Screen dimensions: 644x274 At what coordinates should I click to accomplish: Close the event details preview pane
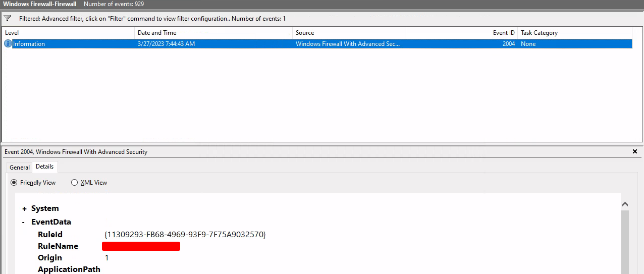635,151
